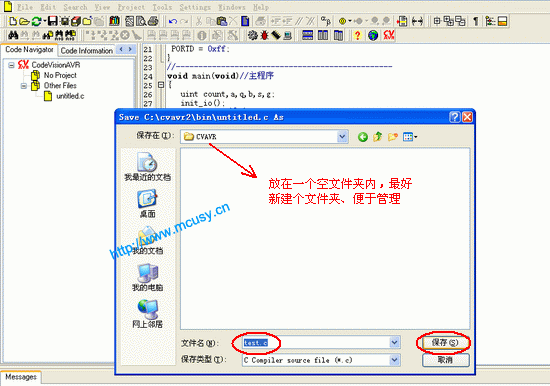This screenshot has width=550, height=386.
Task: Click the Terminal computer icon
Action: 288,35
